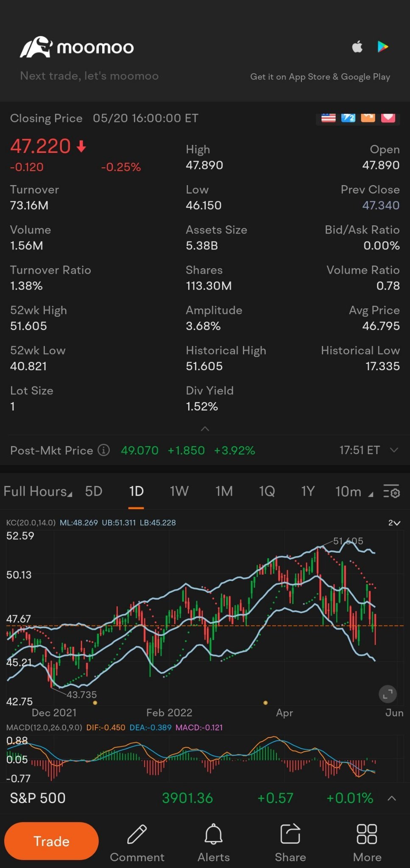410x868 pixels.
Task: Tap the Alerts label
Action: (214, 857)
